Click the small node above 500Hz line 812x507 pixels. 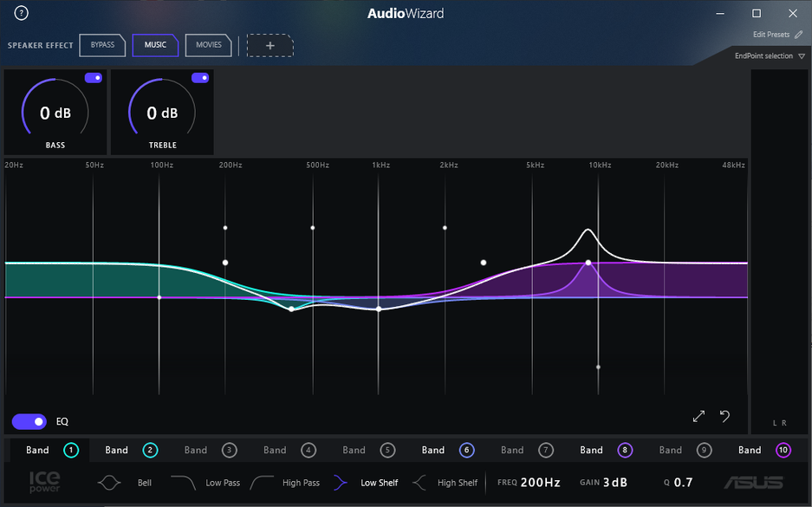pyautogui.click(x=313, y=228)
